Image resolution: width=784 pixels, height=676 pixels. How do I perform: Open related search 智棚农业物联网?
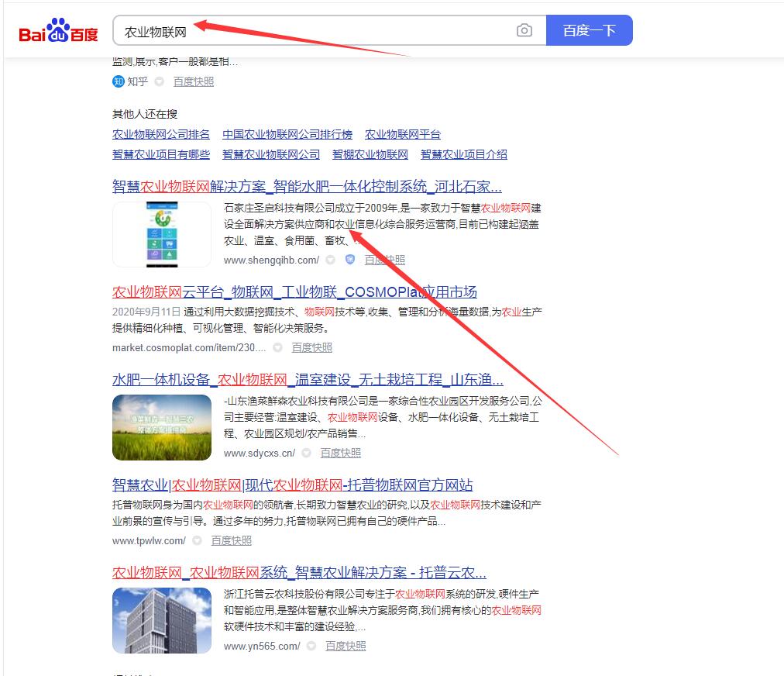pyautogui.click(x=370, y=154)
